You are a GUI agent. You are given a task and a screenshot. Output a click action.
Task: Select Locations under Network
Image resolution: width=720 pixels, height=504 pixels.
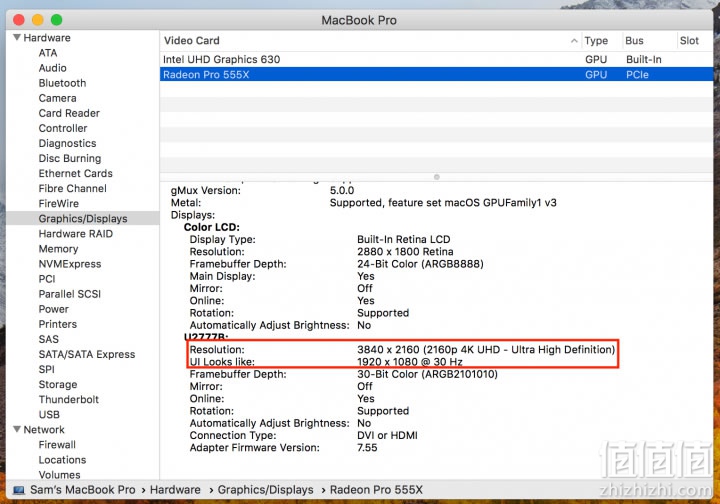click(x=62, y=459)
